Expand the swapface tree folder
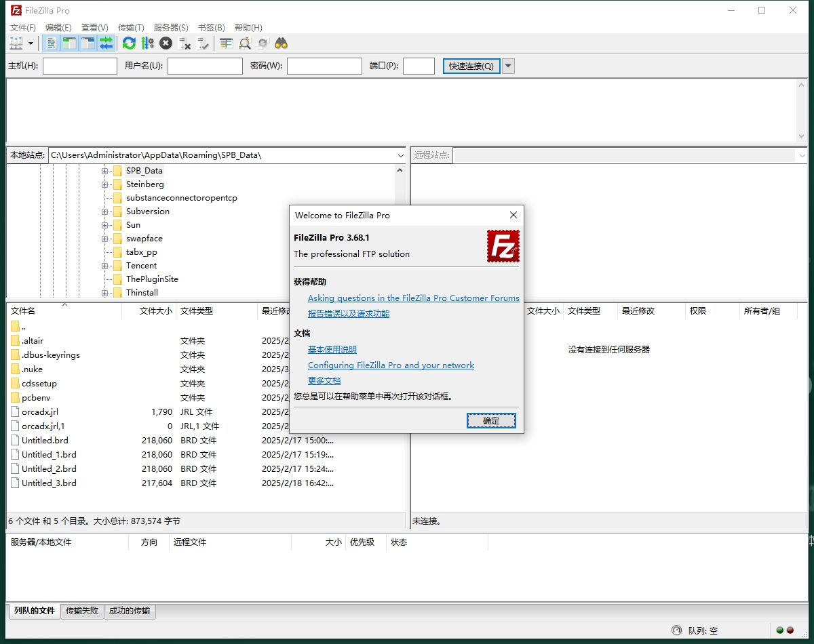Image resolution: width=814 pixels, height=644 pixels. (105, 239)
